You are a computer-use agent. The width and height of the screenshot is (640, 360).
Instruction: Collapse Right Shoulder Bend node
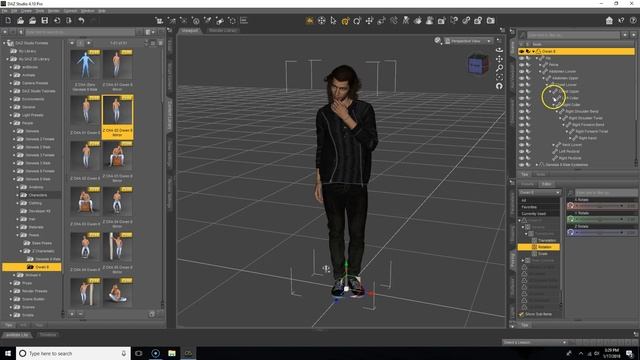point(557,111)
